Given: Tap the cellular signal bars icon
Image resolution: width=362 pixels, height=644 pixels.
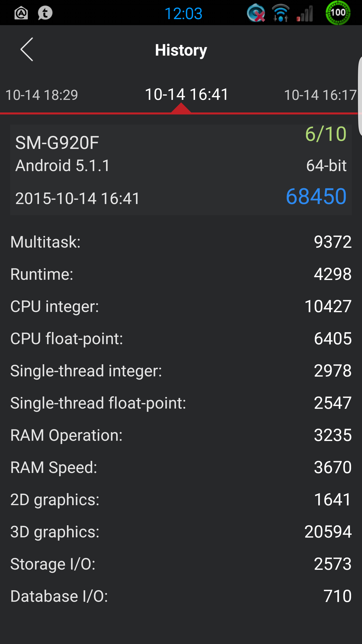Looking at the screenshot, I should (305, 14).
